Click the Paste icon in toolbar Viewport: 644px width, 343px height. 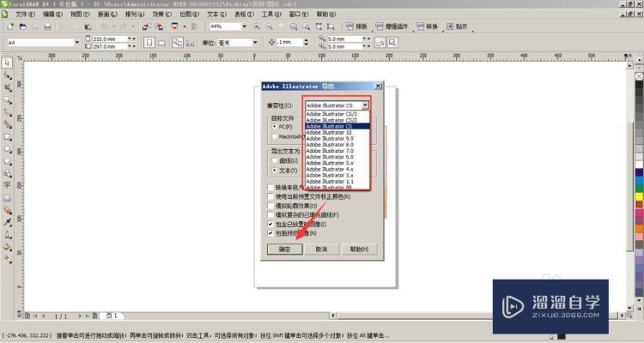(88, 27)
